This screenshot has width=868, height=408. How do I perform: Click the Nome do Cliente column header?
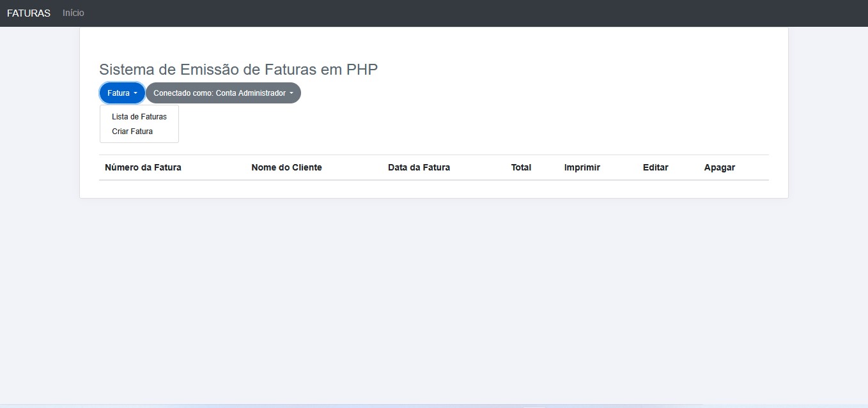[x=286, y=167]
